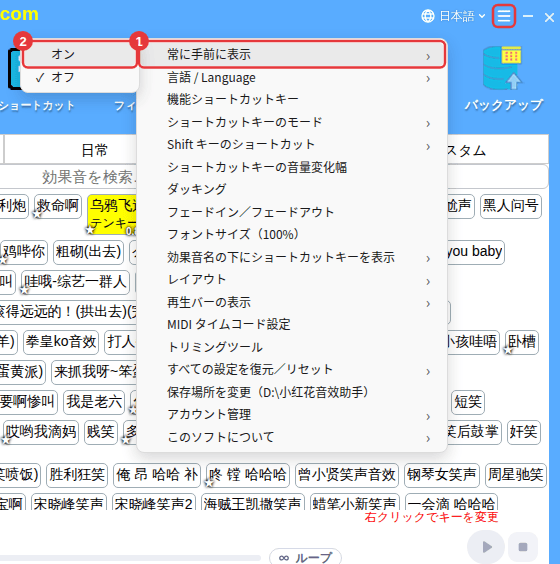This screenshot has height=564, width=560.
Task: Play the 小孩哇唔 sound effect
Action: click(x=472, y=341)
